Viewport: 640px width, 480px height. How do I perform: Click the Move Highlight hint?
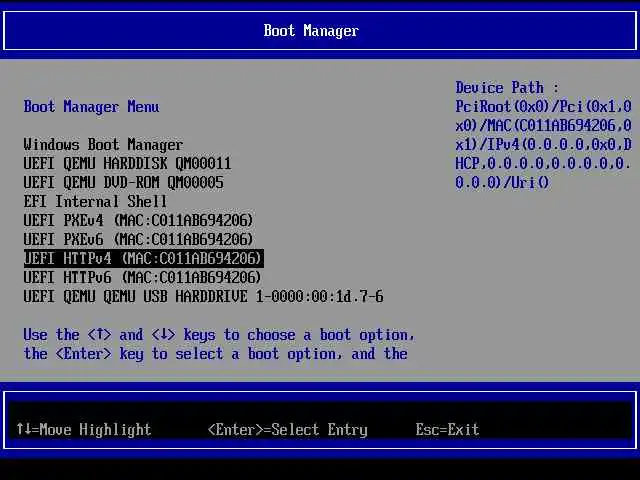point(84,429)
